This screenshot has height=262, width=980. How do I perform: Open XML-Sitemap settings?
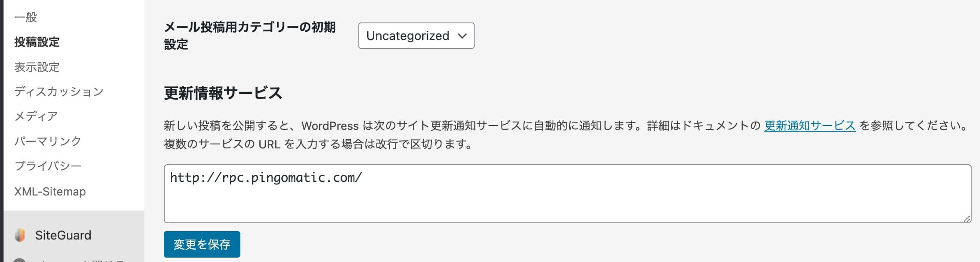[50, 192]
